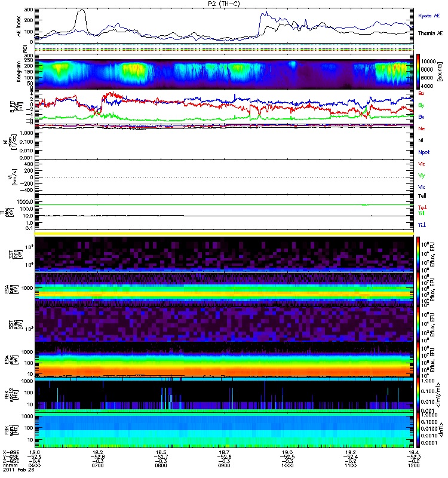Click the FBK scm1 <|nT|> color bar
448x478 pixels.
tap(418, 430)
